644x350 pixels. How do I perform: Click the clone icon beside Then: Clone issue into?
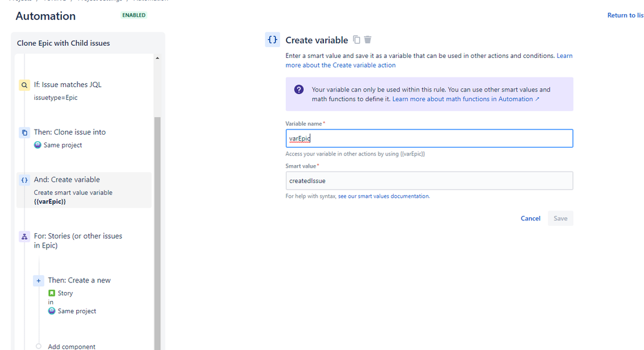(25, 133)
